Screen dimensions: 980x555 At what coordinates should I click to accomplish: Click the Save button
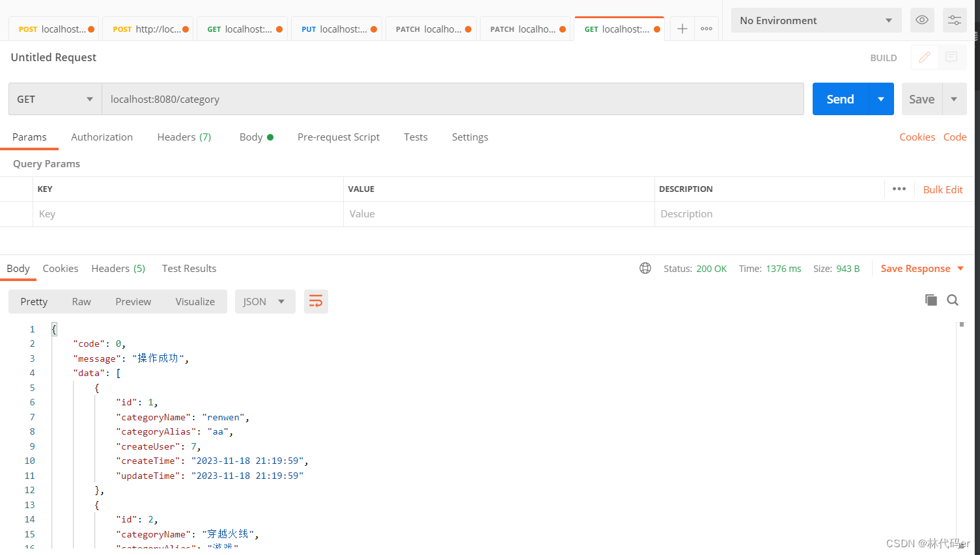point(922,99)
